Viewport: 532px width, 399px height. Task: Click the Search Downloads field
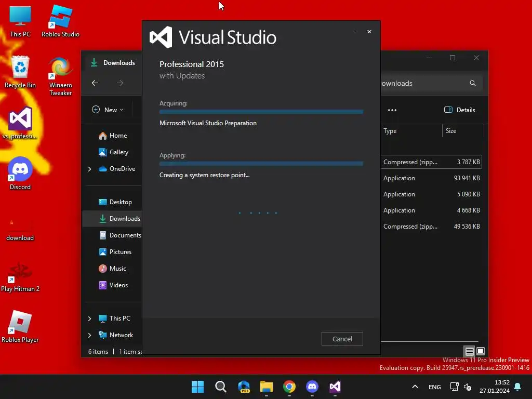[x=431, y=83]
